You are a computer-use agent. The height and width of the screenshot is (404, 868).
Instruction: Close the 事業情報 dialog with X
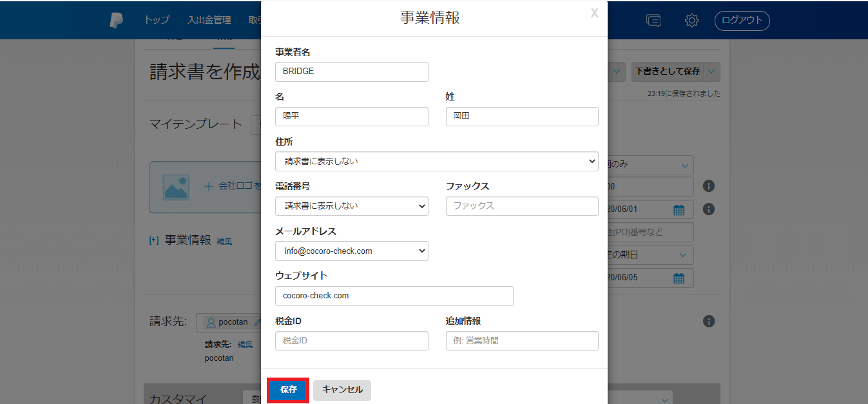point(594,14)
